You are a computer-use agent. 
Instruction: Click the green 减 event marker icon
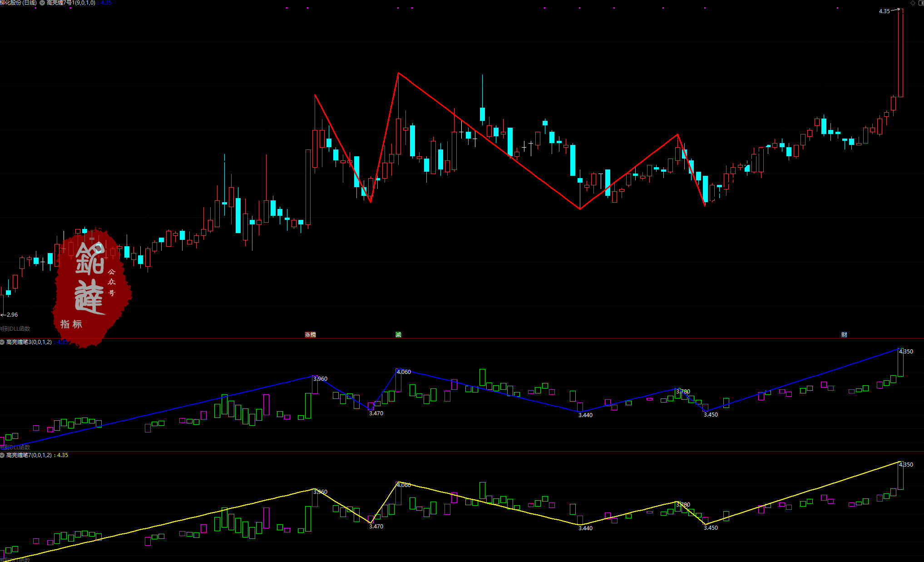[398, 335]
